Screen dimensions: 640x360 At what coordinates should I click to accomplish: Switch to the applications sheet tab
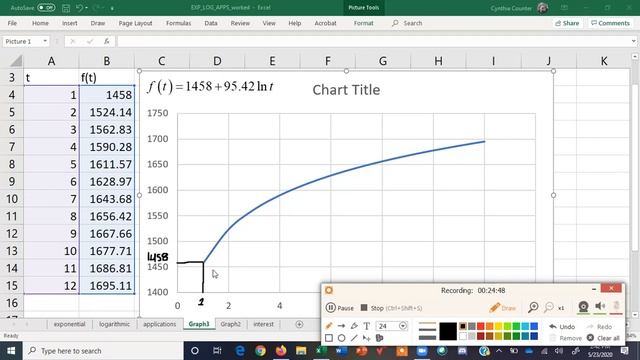(x=159, y=324)
